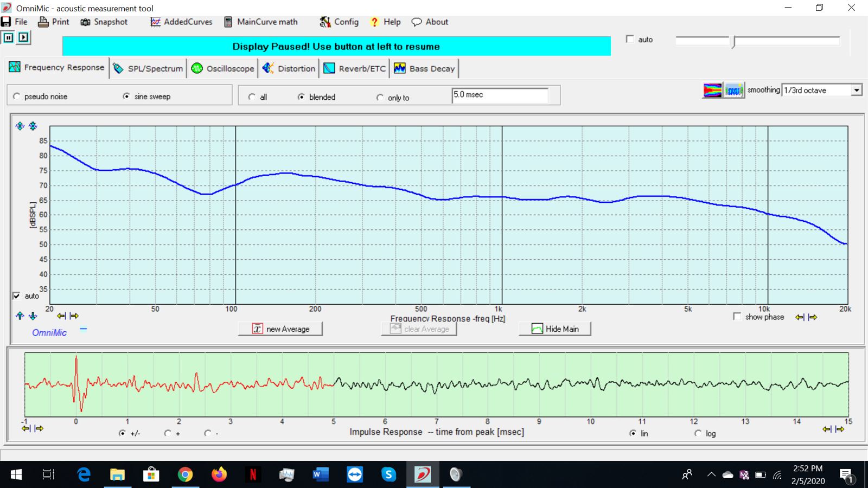Open the AddedCurves menu
868x488 pixels.
tap(181, 22)
